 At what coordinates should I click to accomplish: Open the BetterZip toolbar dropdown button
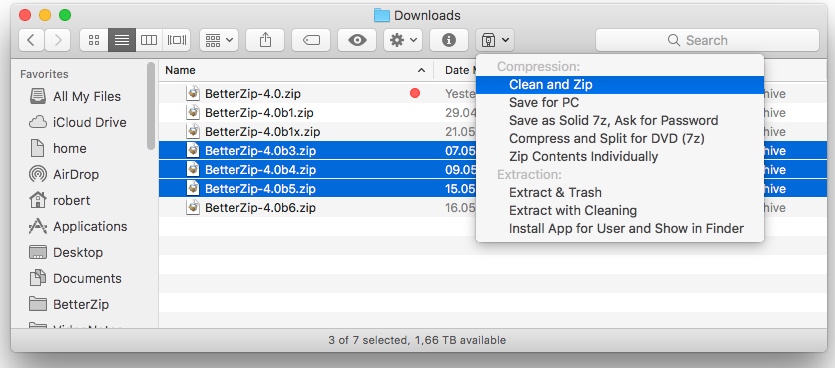(x=495, y=40)
